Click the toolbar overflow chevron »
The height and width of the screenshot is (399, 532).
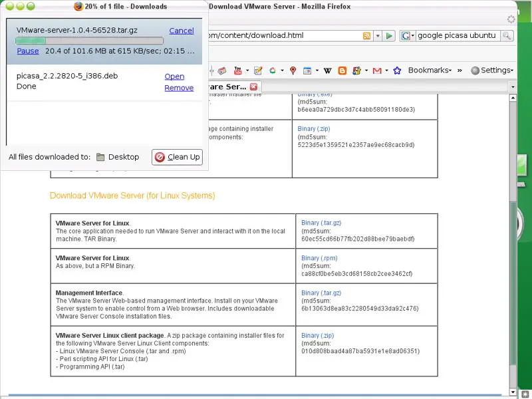pos(460,70)
